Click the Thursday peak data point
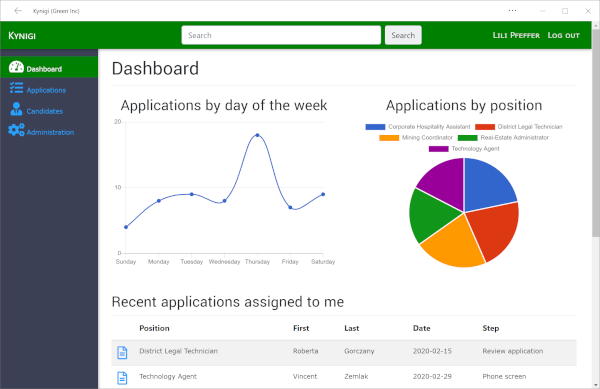600x389 pixels. pyautogui.click(x=257, y=135)
